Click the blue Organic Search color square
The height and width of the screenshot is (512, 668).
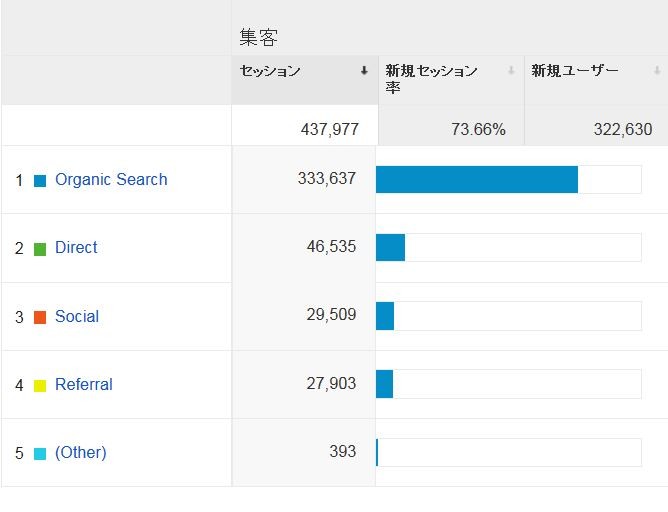(40, 181)
